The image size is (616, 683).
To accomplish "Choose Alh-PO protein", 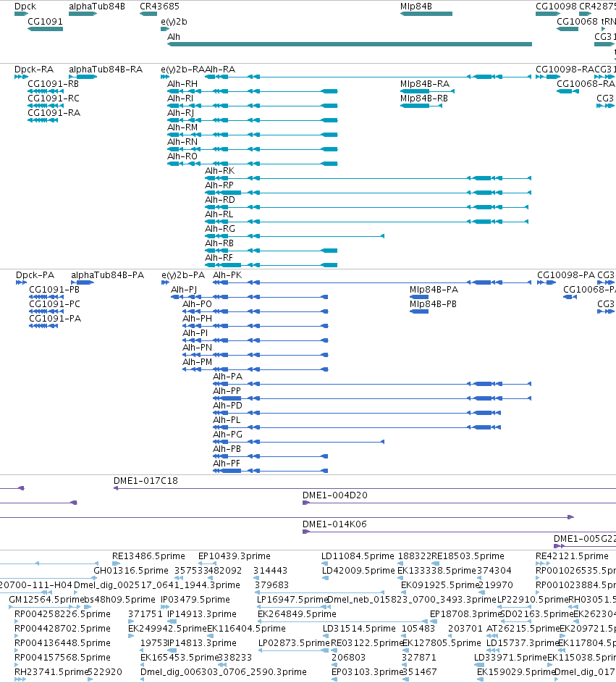I will [x=256, y=311].
